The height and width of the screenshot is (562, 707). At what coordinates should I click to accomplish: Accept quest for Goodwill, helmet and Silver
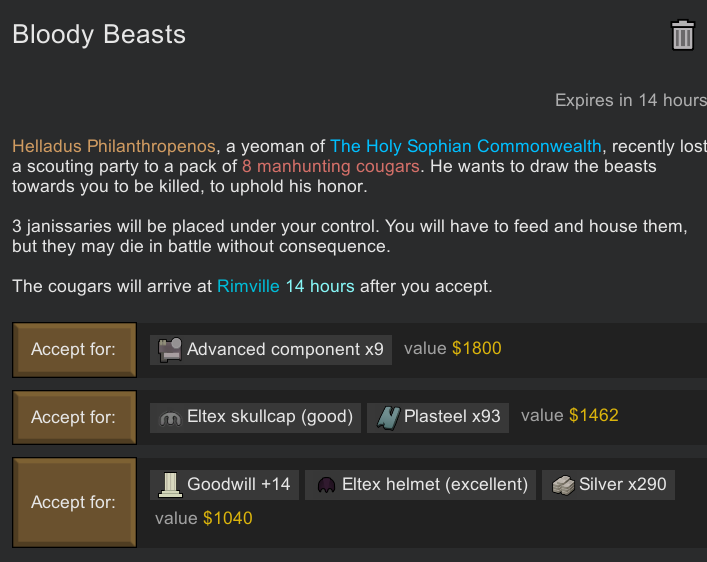pyautogui.click(x=74, y=502)
